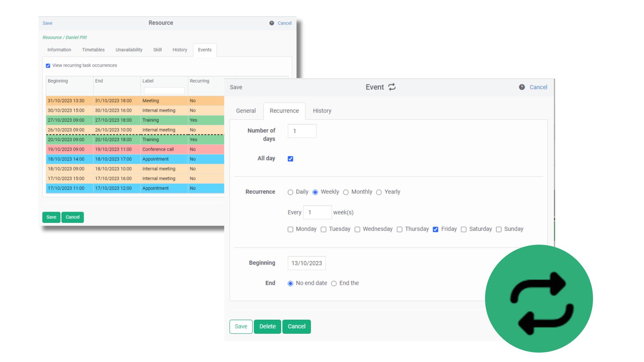Uncheck the Friday checkbox
Viewport: 644px width, 362px height.
[435, 229]
